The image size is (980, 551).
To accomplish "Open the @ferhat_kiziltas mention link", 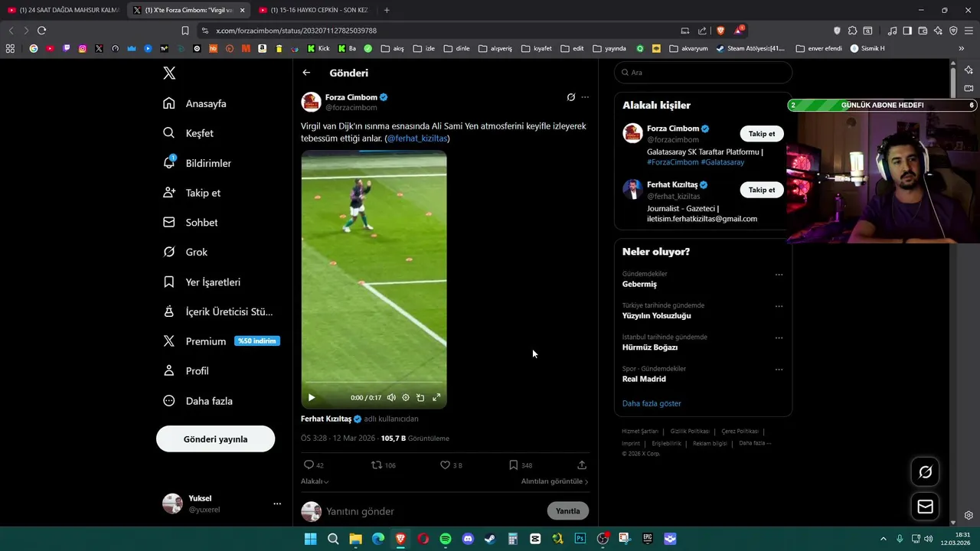I will point(417,139).
